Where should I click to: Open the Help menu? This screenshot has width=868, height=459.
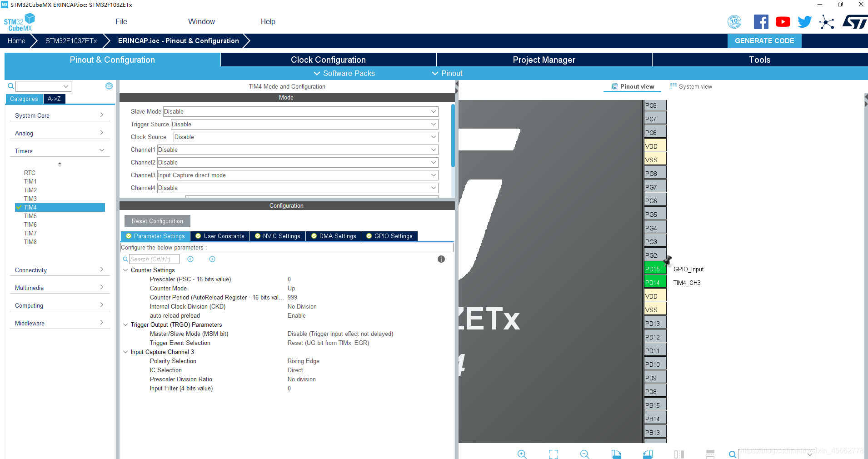[x=268, y=21]
